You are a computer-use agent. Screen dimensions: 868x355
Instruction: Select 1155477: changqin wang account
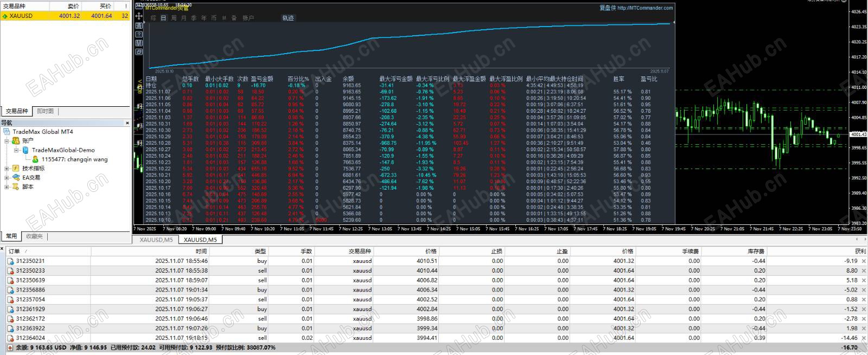(x=74, y=159)
